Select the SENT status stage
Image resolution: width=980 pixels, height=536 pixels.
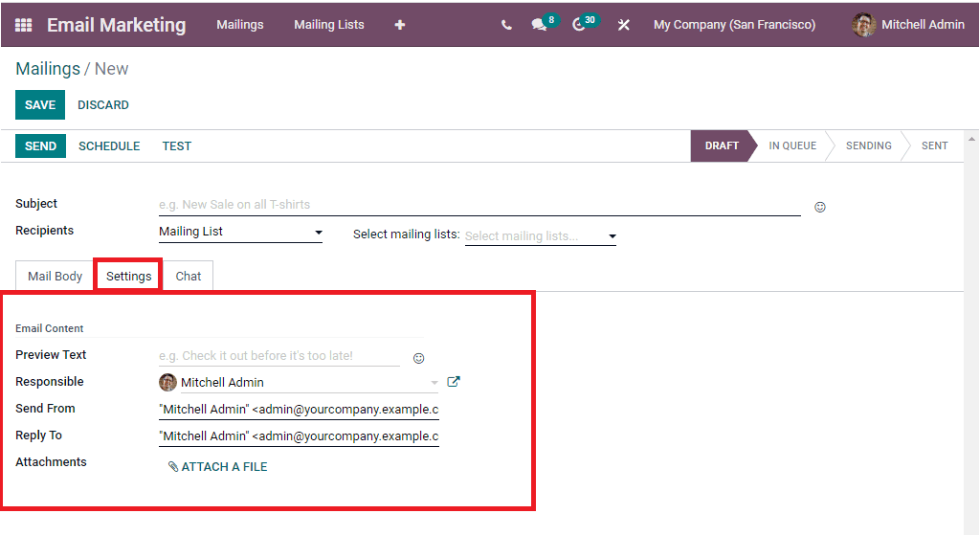click(934, 145)
